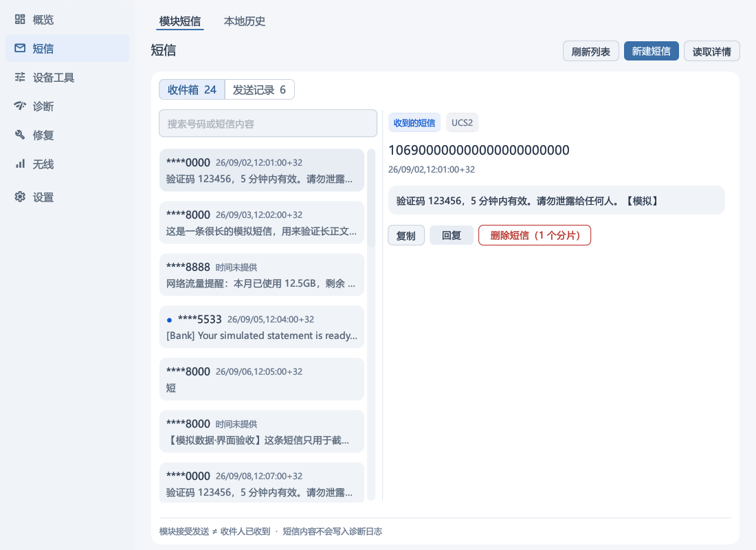Click the 修复 wrench icon
The width and height of the screenshot is (756, 550).
tap(20, 135)
